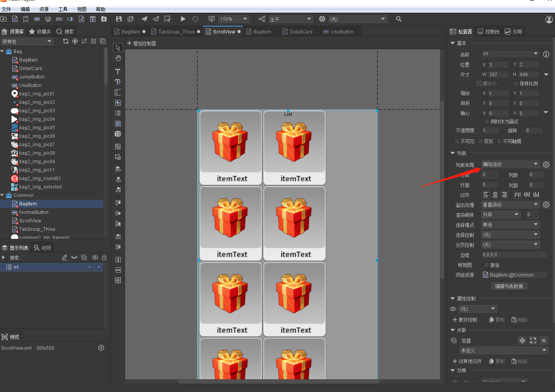The image size is (555, 392).
Task: Check 同时作为锚点 option
Action: click(x=487, y=122)
